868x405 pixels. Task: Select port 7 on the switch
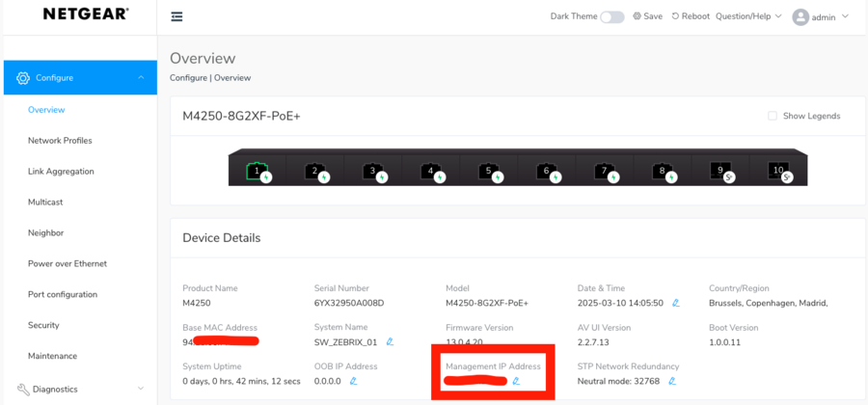pyautogui.click(x=605, y=172)
